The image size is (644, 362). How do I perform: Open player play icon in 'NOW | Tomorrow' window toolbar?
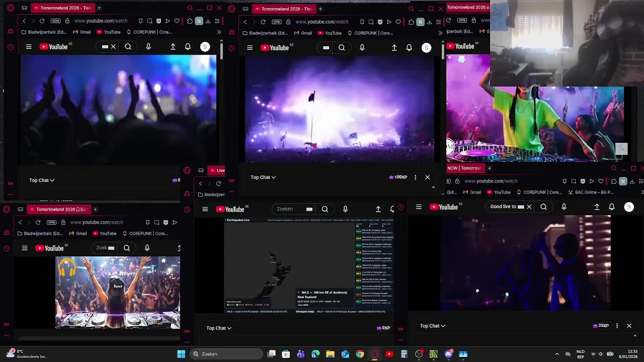(x=592, y=181)
